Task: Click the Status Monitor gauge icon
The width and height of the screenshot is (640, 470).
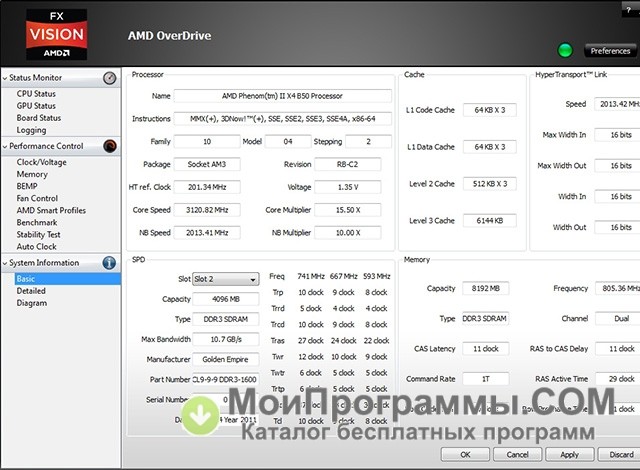Action: point(109,78)
